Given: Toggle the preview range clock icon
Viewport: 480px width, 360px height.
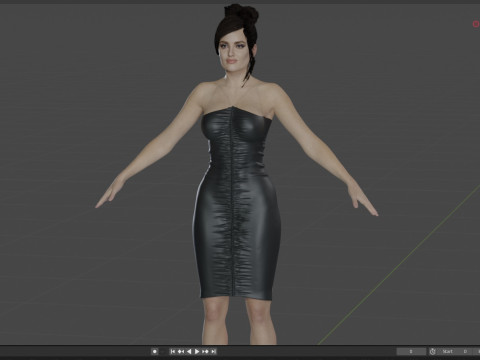Looking at the screenshot, I should pos(433,351).
